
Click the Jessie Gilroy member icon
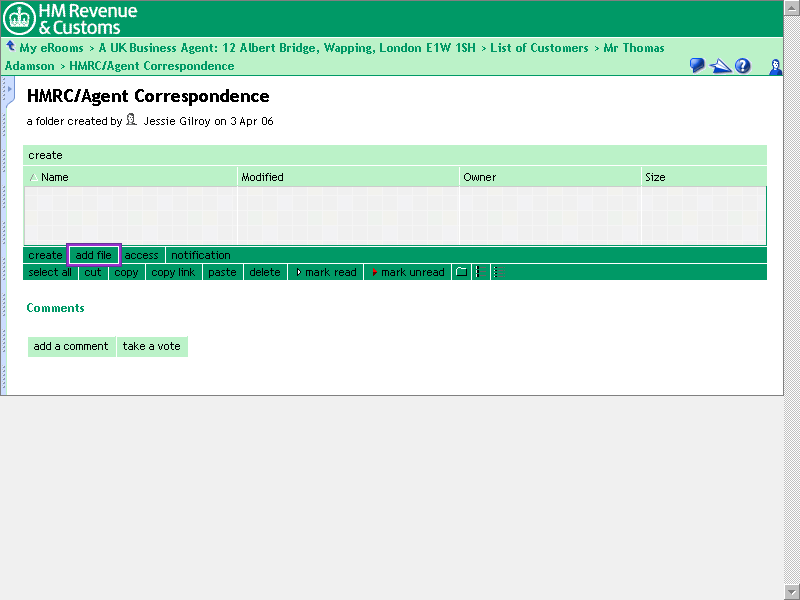tap(131, 120)
